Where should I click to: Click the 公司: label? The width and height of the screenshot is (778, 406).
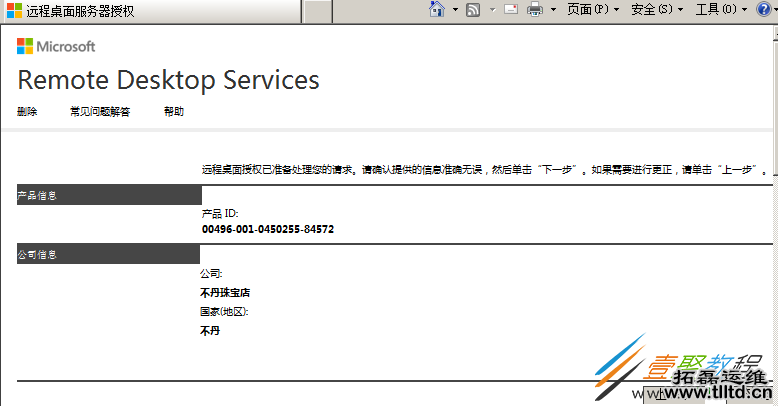211,273
